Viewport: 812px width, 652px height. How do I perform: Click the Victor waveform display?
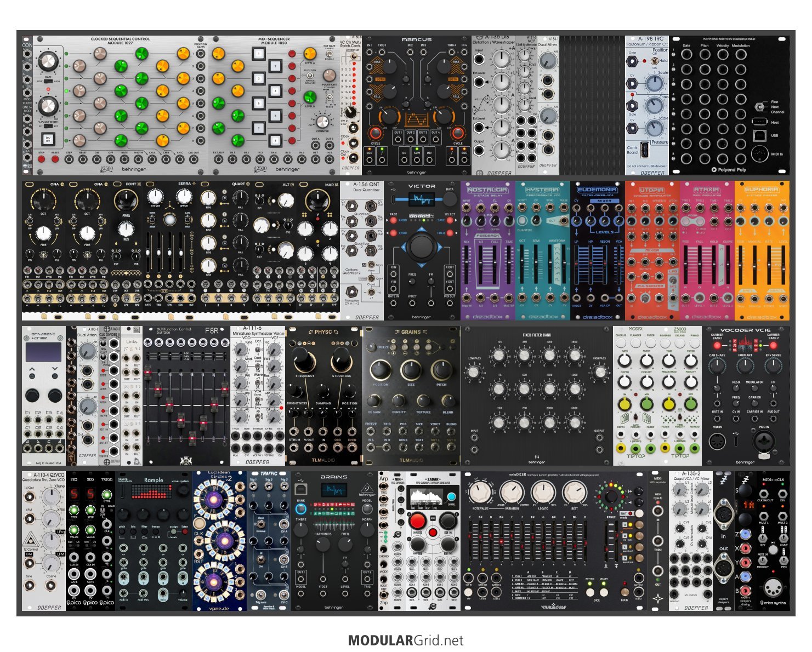click(x=421, y=199)
